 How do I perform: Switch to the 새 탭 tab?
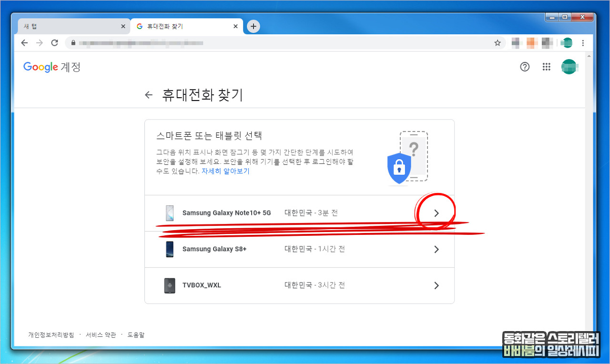[x=74, y=27]
